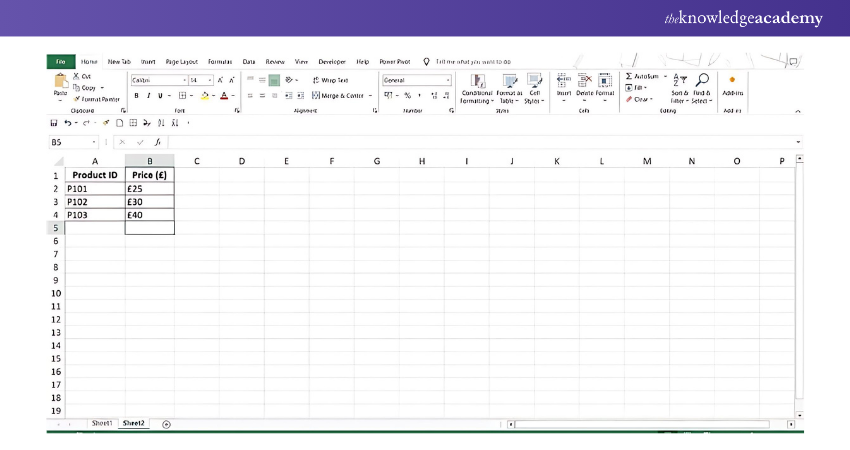The width and height of the screenshot is (850, 450).
Task: Click the Sort & Filter icon
Action: pyautogui.click(x=679, y=80)
